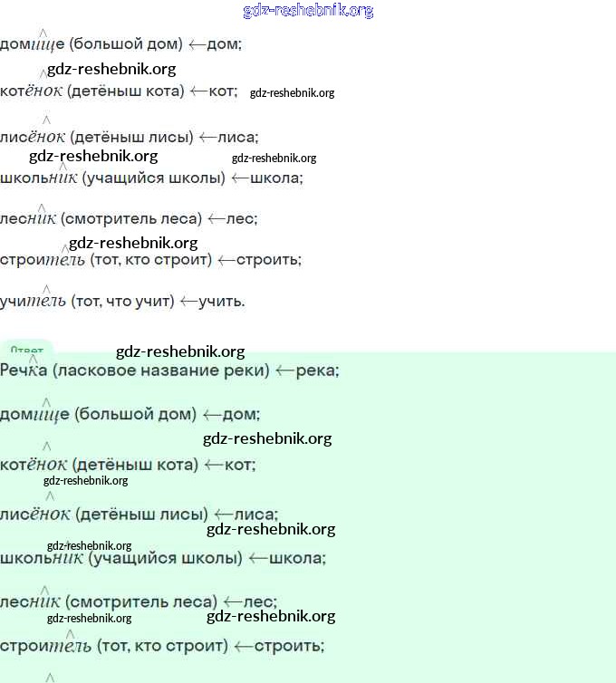Image resolution: width=616 pixels, height=683 pixels.
Task: Click the green "Ответ" label
Action: point(26,350)
